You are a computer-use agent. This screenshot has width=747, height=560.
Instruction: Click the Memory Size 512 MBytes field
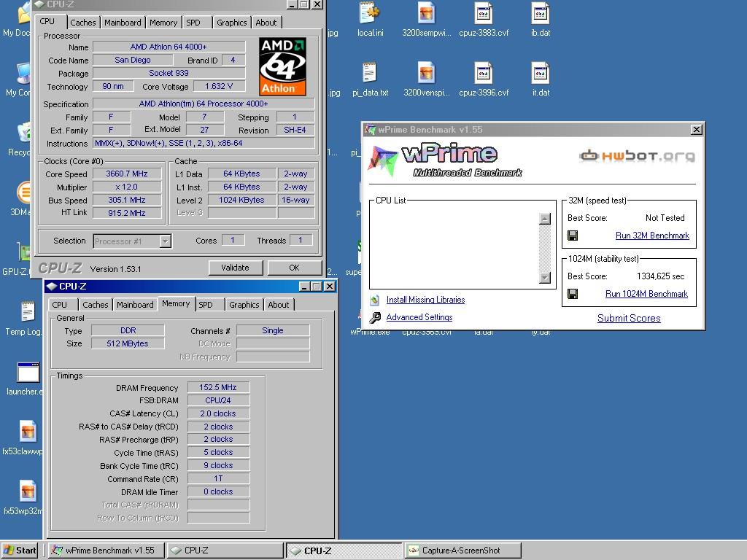[128, 343]
